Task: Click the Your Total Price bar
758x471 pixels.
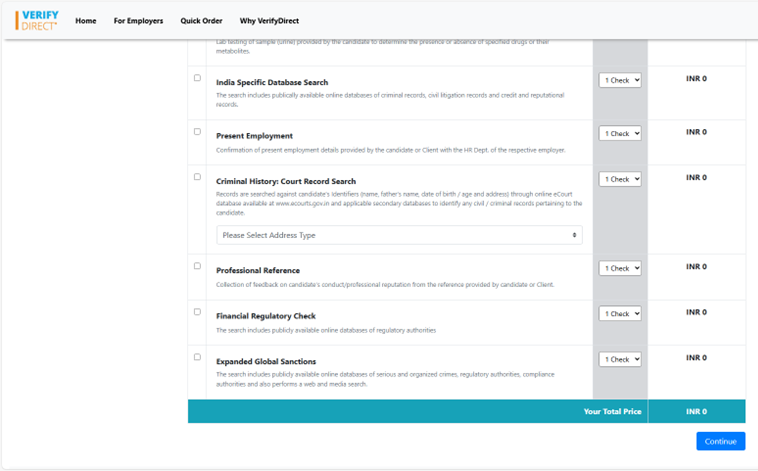Action: tap(466, 411)
